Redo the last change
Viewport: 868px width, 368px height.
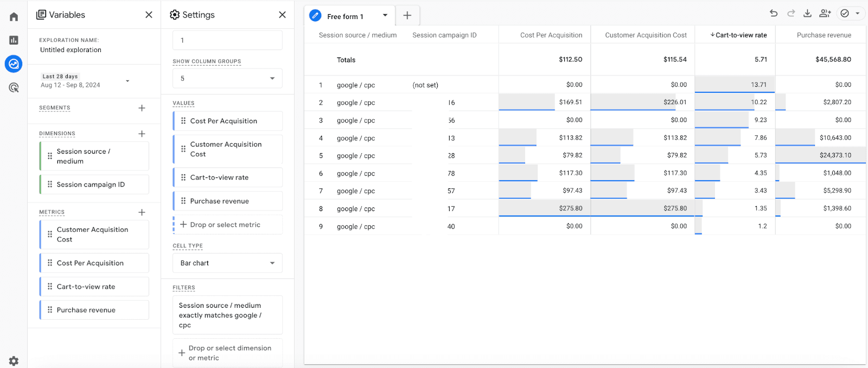pyautogui.click(x=791, y=14)
